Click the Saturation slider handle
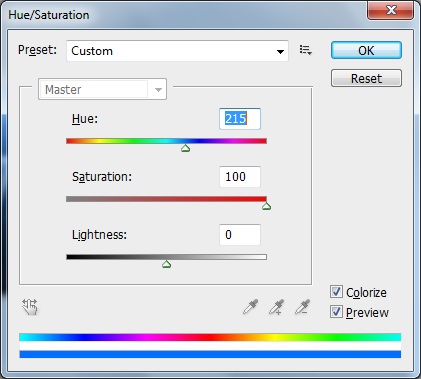Viewport: 421px width, 379px height. 266,206
